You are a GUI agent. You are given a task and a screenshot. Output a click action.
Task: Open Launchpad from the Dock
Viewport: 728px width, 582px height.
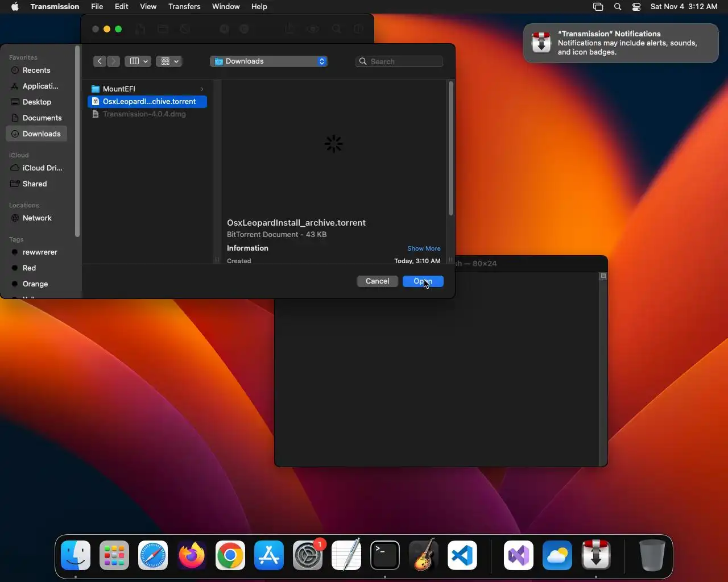(x=114, y=555)
